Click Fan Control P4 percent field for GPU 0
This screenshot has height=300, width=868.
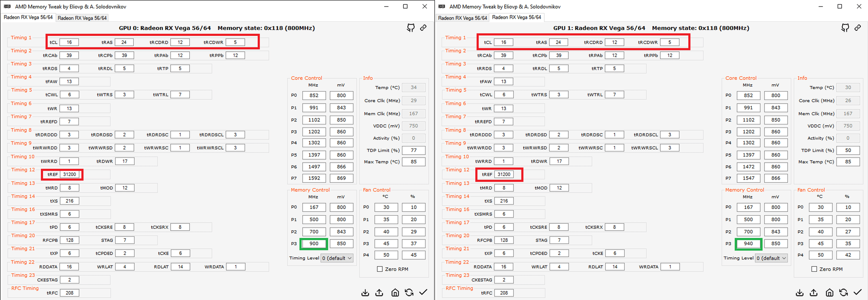point(413,255)
